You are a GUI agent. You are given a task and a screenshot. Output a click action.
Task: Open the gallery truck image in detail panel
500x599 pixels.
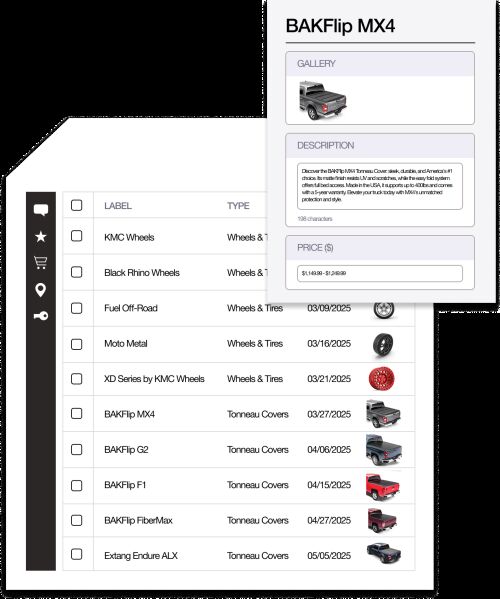[x=323, y=100]
